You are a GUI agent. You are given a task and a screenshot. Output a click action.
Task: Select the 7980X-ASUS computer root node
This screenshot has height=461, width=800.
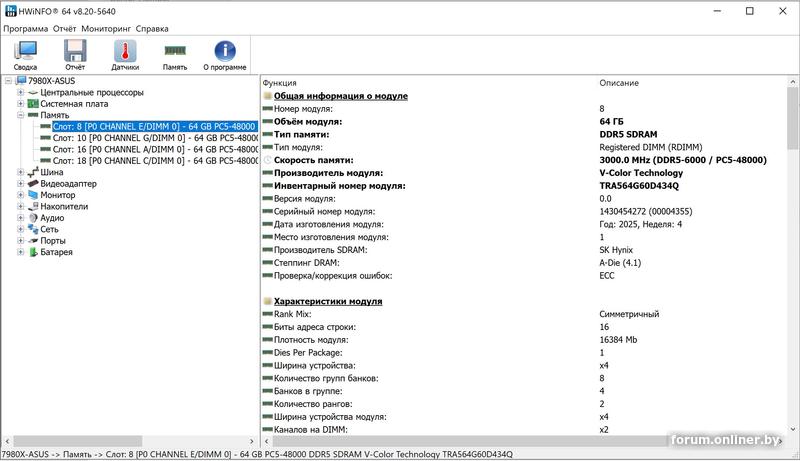coord(51,80)
